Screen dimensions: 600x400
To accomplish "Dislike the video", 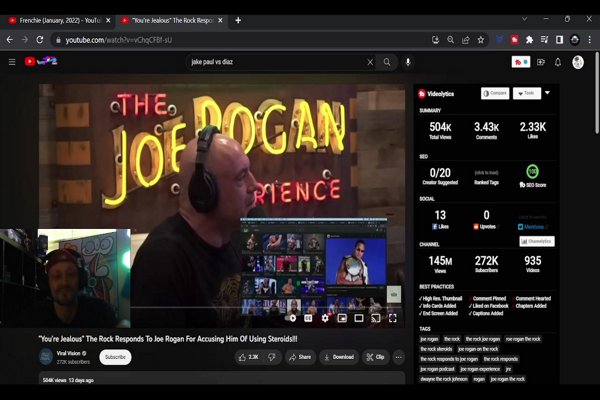I will tap(272, 357).
